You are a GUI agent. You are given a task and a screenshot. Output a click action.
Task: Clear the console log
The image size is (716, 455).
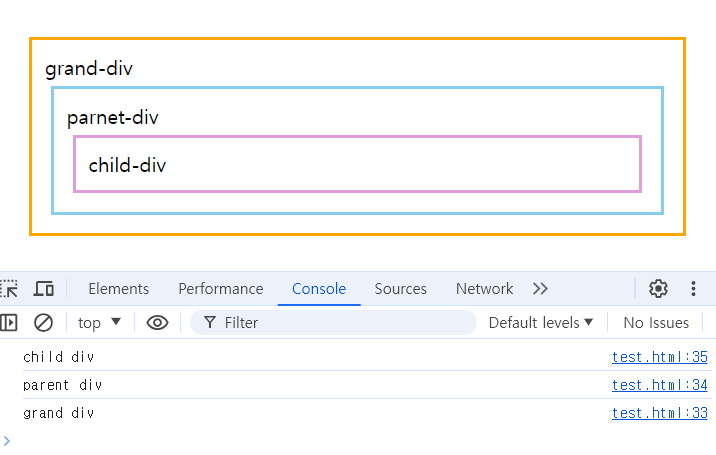(43, 323)
